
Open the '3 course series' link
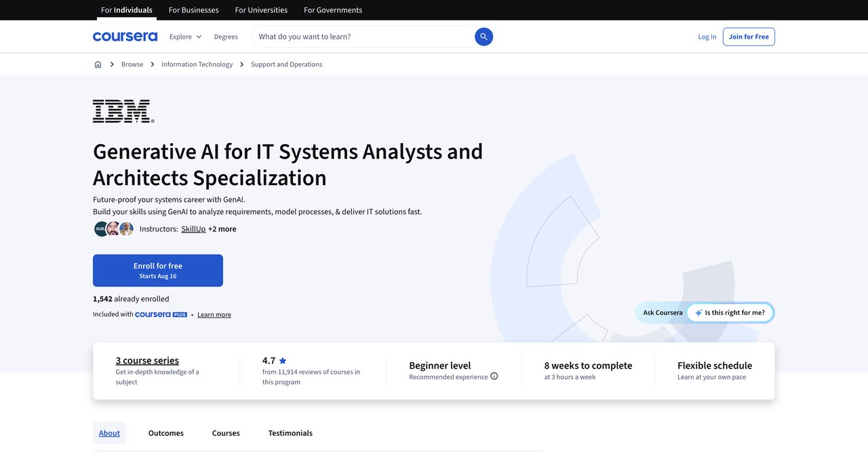click(147, 360)
